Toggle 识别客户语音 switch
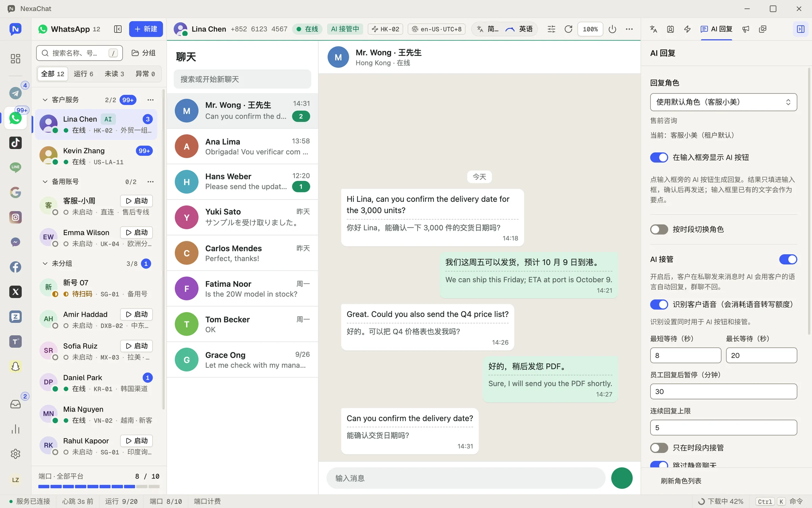The width and height of the screenshot is (812, 508). [x=659, y=304]
